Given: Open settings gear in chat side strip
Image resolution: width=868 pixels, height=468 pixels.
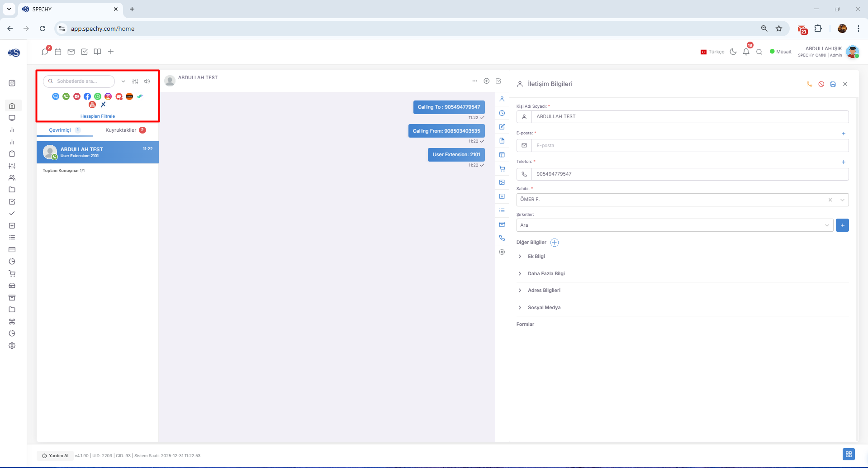Looking at the screenshot, I should [x=502, y=252].
